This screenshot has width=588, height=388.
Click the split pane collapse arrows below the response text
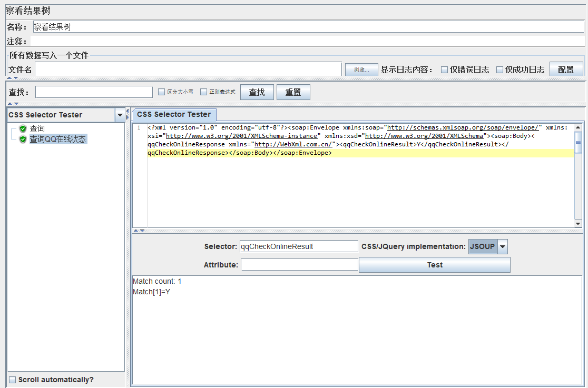click(139, 231)
